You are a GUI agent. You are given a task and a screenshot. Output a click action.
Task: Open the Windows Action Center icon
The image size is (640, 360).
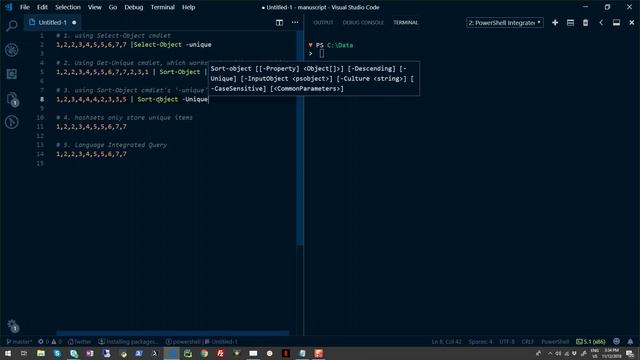click(x=630, y=353)
